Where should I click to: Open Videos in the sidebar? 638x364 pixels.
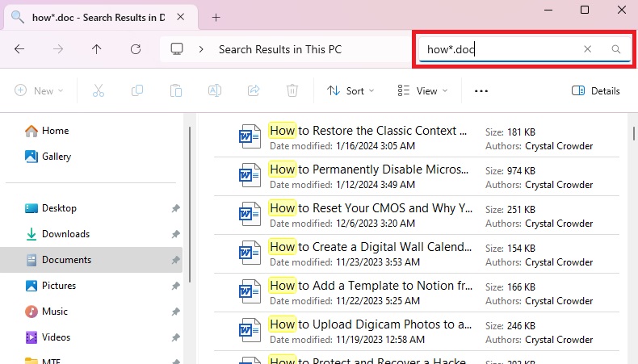48,337
